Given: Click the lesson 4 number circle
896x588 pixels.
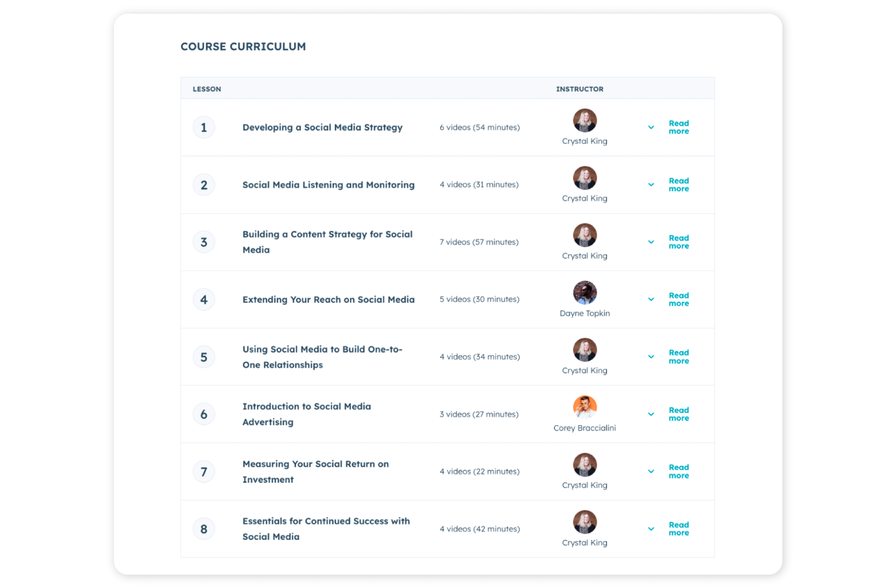Looking at the screenshot, I should coord(204,299).
